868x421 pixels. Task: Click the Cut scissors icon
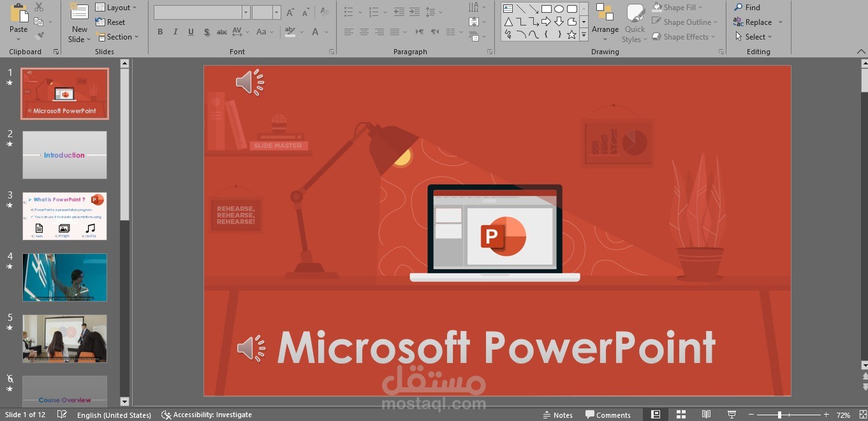coord(39,8)
